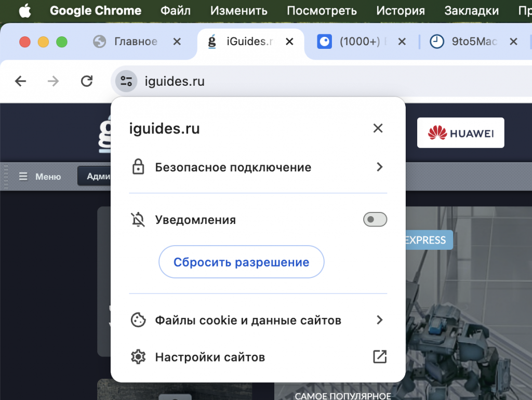Viewport: 532px width, 400px height.
Task: Click Сбросить разрешение button
Action: [x=241, y=262]
